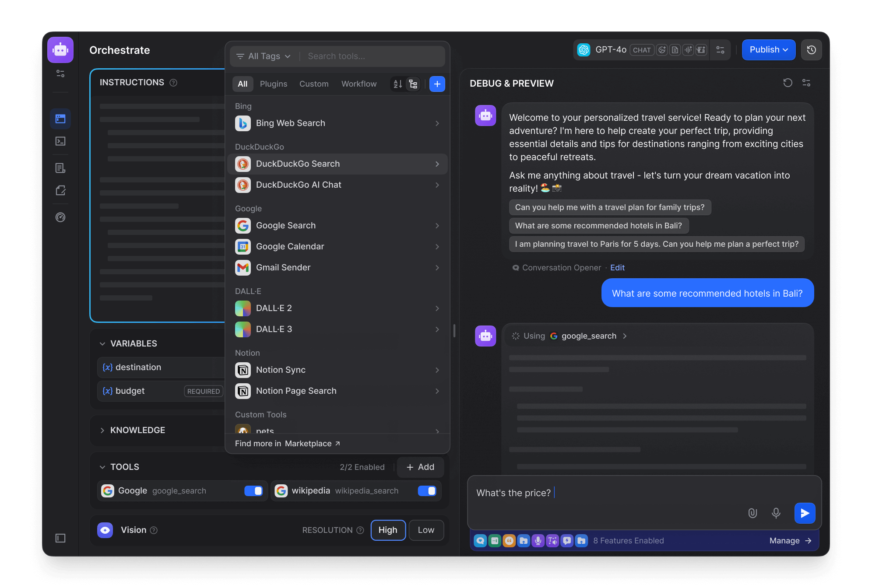Open version history clock icon
The image size is (872, 588).
click(811, 50)
